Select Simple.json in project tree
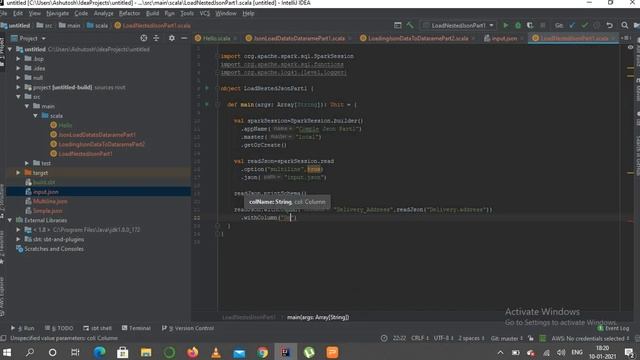Image resolution: width=640 pixels, height=360 pixels. point(48,211)
